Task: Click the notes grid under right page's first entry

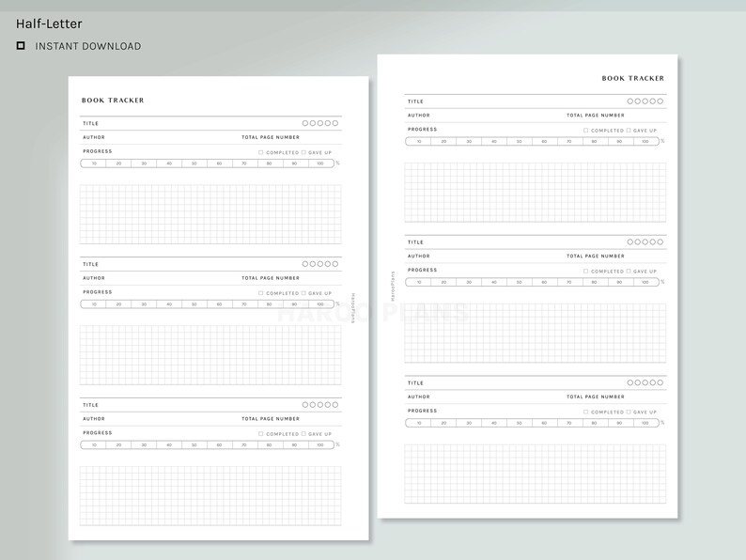Action: point(536,193)
